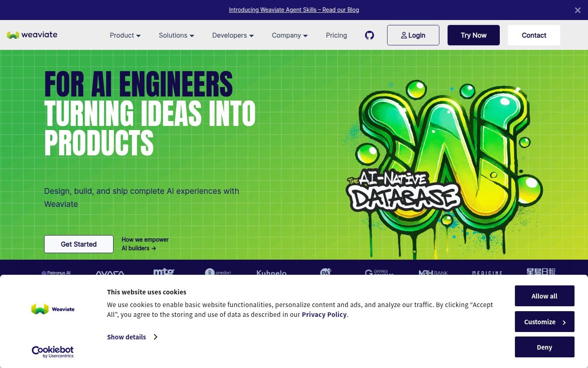Expand the Developers dropdown menu
Image resolution: width=588 pixels, height=368 pixels.
pos(233,35)
